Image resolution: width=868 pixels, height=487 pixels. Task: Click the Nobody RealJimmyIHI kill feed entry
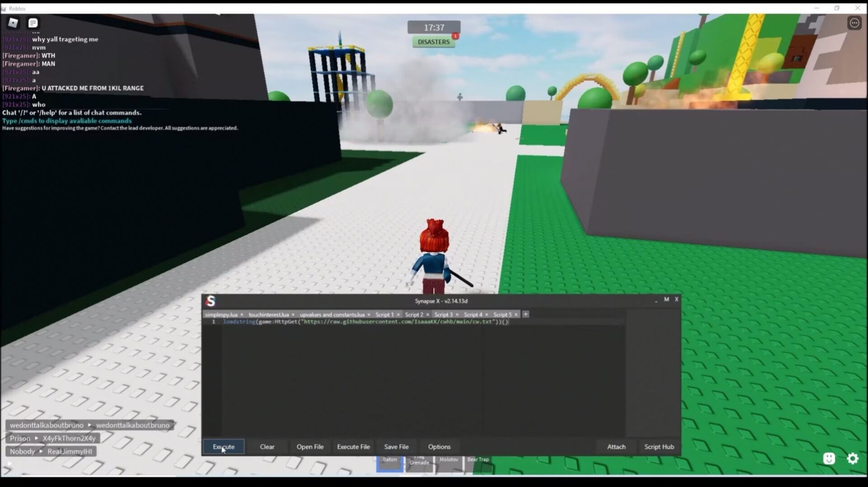point(51,451)
